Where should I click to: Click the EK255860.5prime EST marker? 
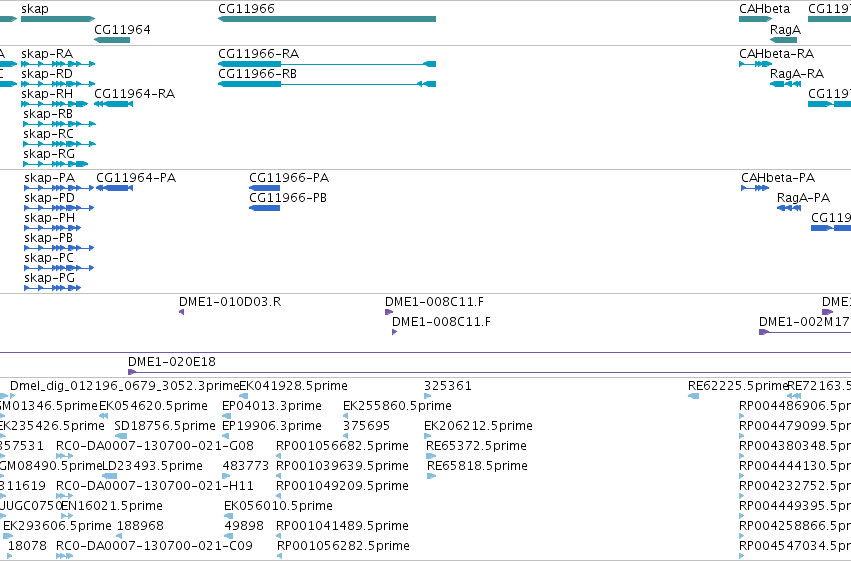point(346,416)
